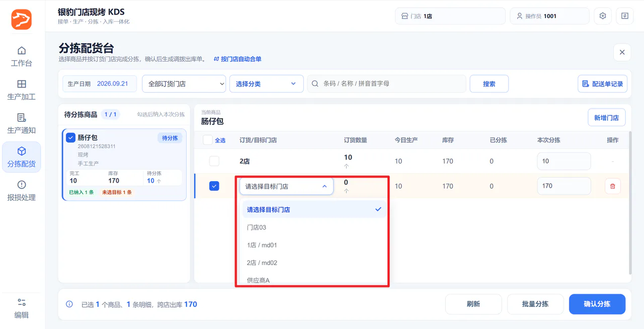Image resolution: width=644 pixels, height=329 pixels.
Task: Click the 刷新 button
Action: tap(473, 304)
